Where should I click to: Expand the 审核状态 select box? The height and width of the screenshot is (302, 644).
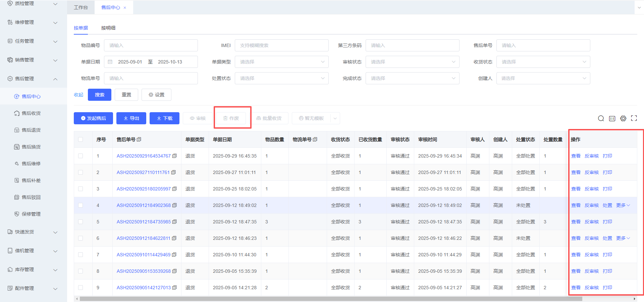point(412,62)
